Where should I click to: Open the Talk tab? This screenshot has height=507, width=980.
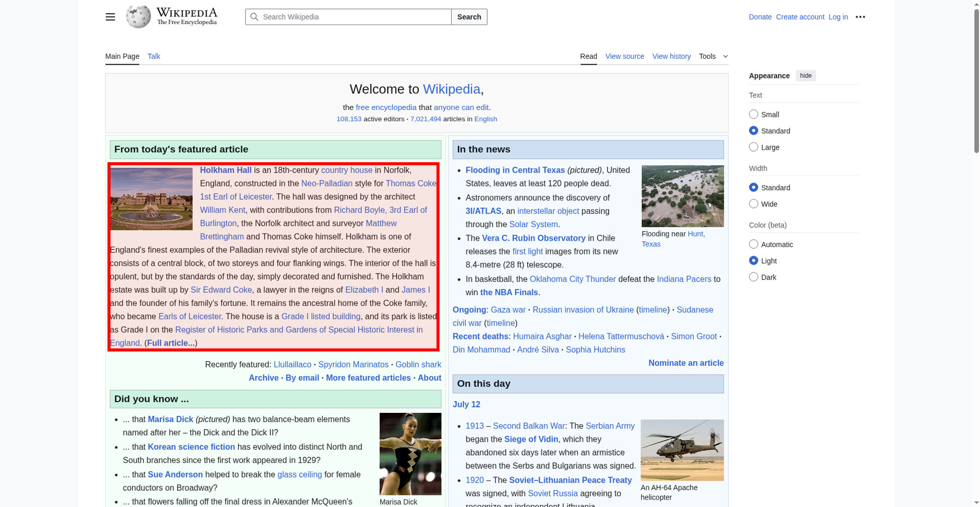[154, 56]
